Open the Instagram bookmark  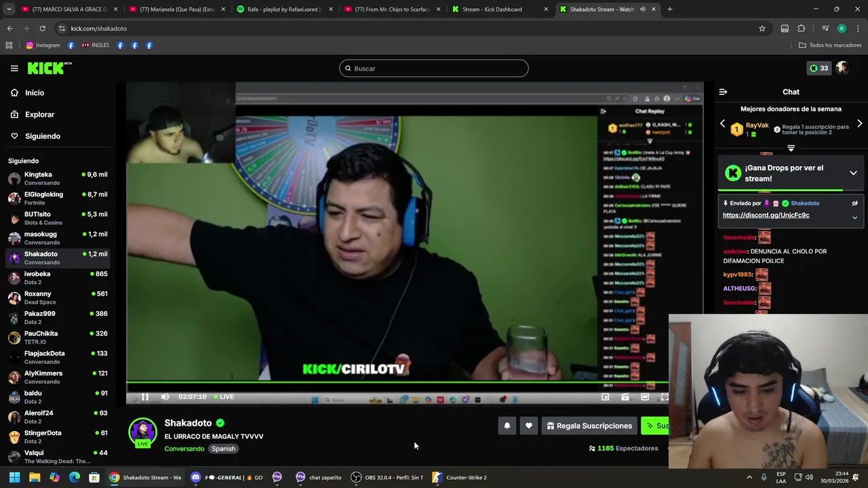pos(43,45)
